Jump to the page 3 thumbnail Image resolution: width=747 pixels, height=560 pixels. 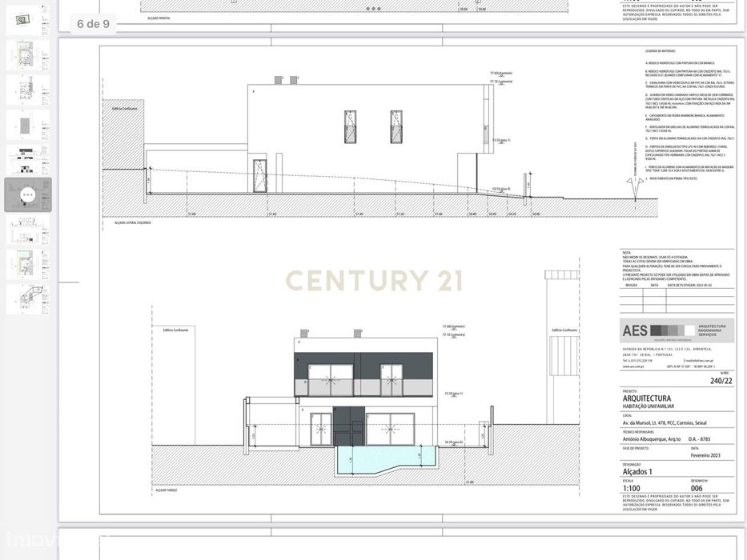tap(28, 90)
